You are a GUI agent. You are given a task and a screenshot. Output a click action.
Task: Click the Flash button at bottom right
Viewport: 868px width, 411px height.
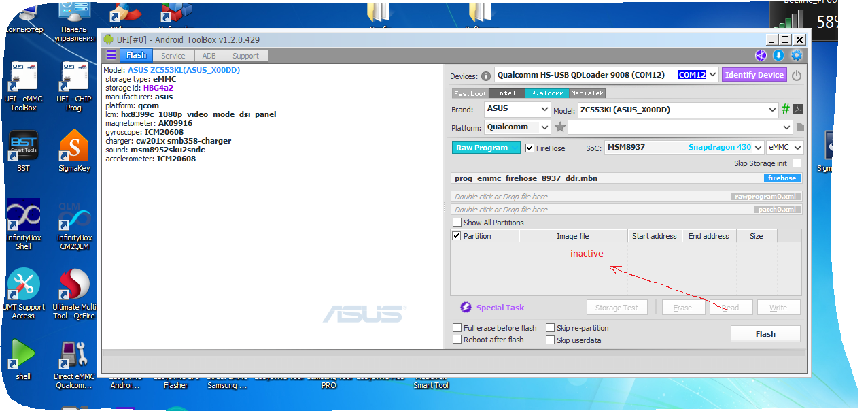click(765, 334)
